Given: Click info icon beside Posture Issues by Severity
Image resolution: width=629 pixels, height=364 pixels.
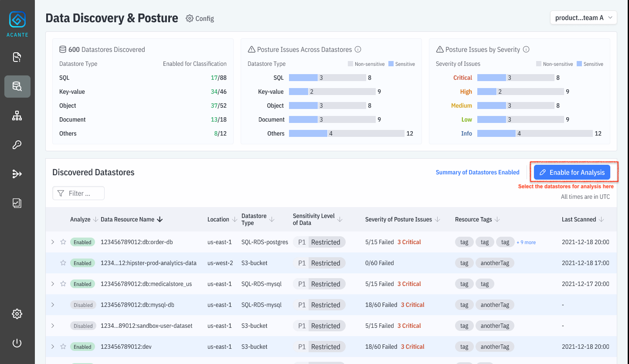Looking at the screenshot, I should point(526,49).
